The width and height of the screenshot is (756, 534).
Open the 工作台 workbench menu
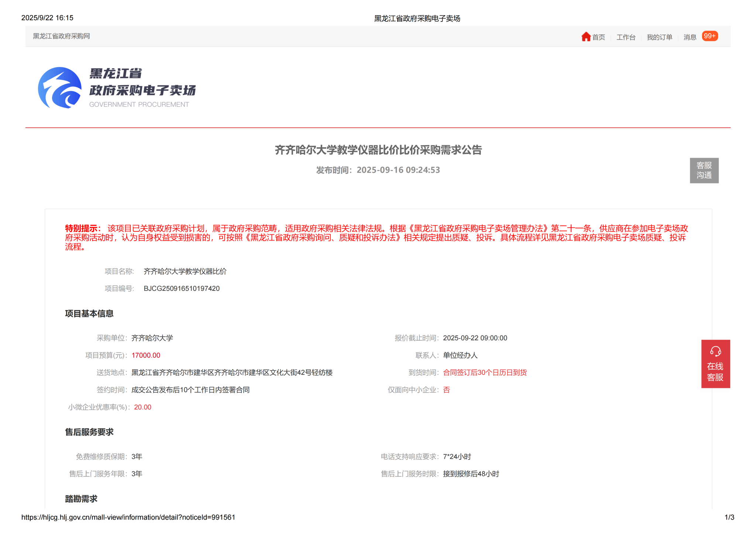point(626,37)
